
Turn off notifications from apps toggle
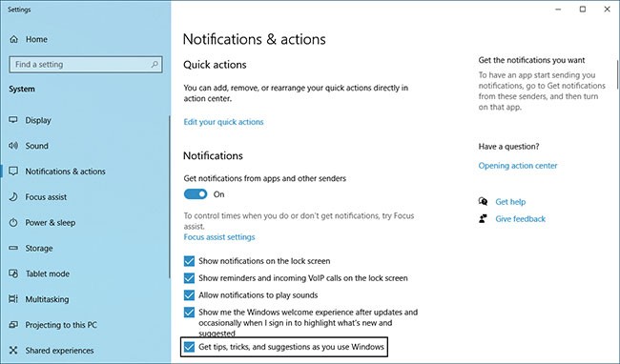[196, 194]
